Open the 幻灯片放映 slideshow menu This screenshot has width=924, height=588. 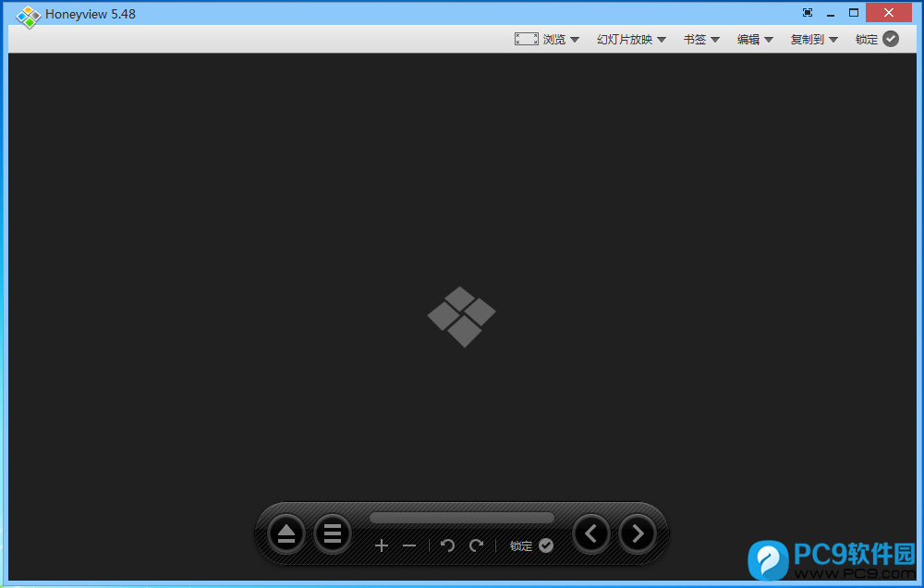[625, 40]
